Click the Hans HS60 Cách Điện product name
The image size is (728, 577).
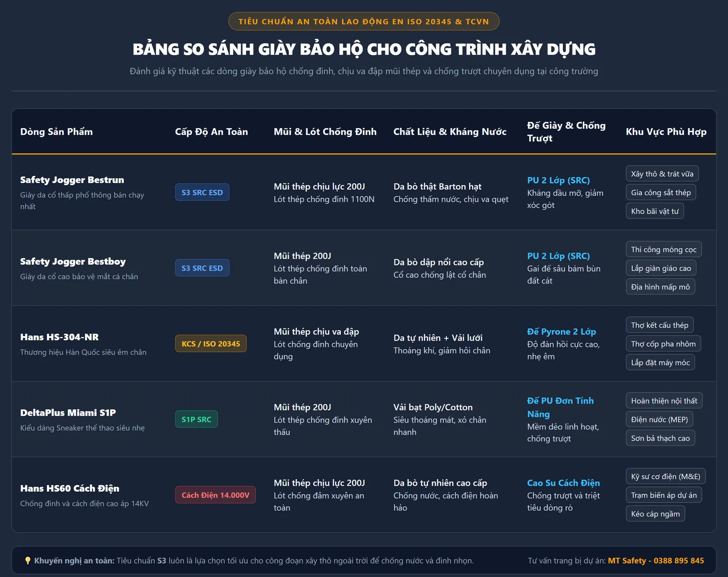(70, 488)
